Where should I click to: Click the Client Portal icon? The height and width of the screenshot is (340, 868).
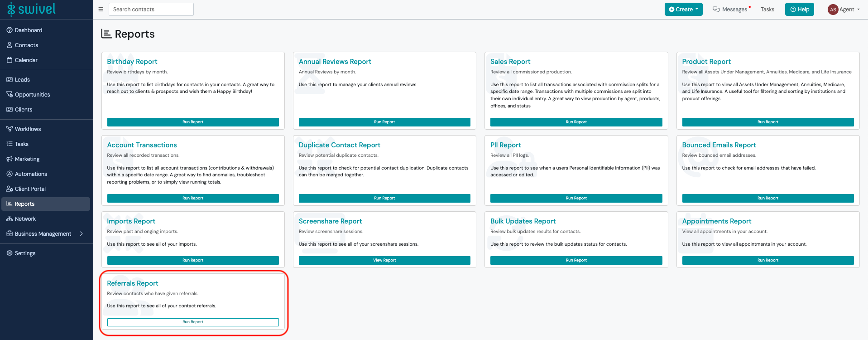pyautogui.click(x=10, y=189)
